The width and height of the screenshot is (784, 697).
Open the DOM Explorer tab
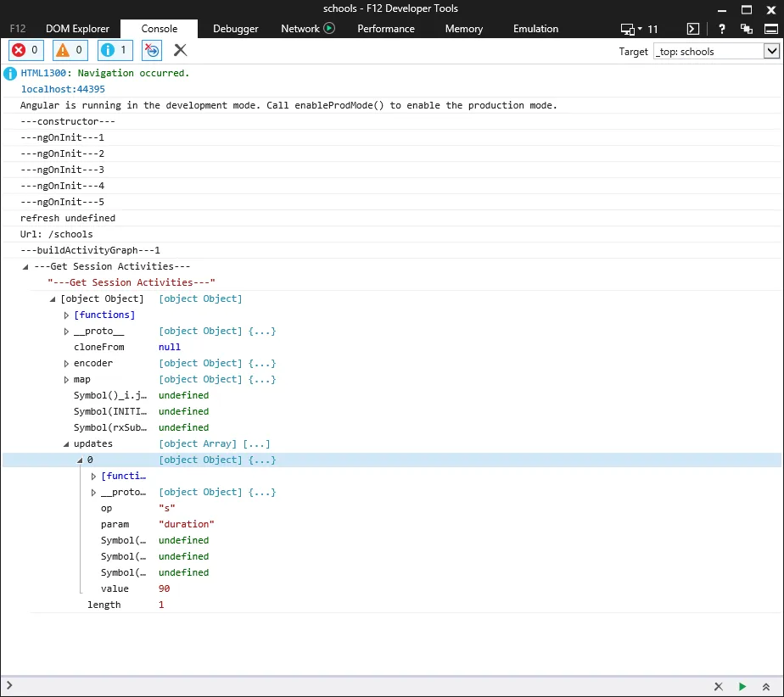tap(77, 29)
